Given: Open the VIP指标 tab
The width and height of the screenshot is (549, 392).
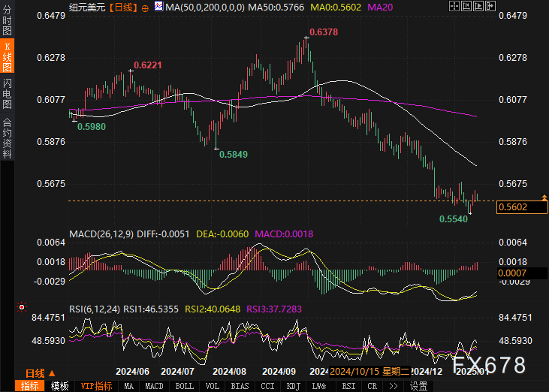Looking at the screenshot, I should pos(96,386).
